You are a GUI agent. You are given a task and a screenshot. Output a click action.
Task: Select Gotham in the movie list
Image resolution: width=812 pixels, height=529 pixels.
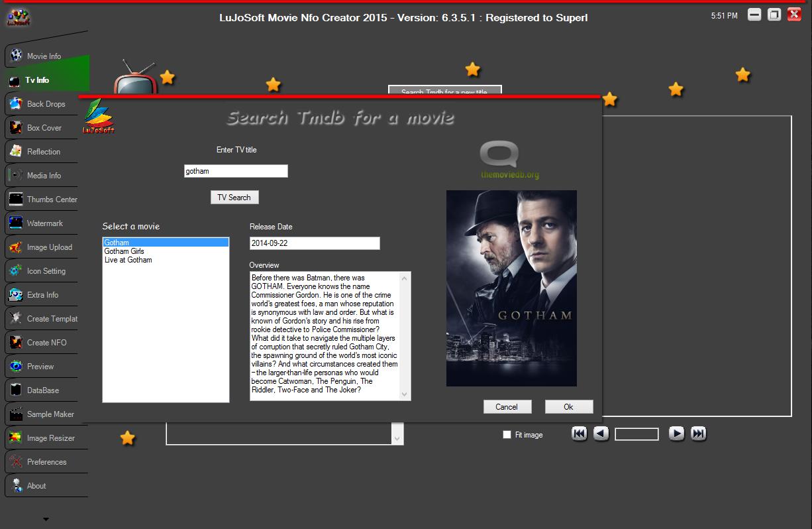(x=166, y=243)
